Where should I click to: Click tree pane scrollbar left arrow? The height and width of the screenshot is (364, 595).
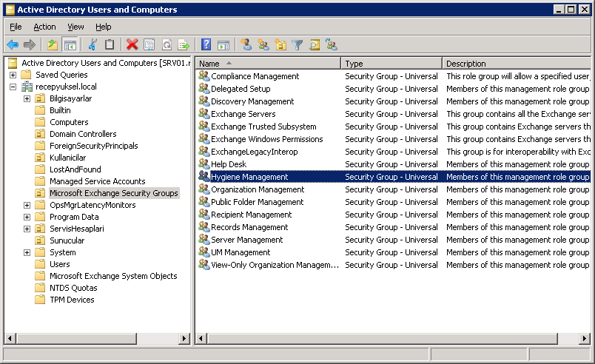pyautogui.click(x=10, y=338)
